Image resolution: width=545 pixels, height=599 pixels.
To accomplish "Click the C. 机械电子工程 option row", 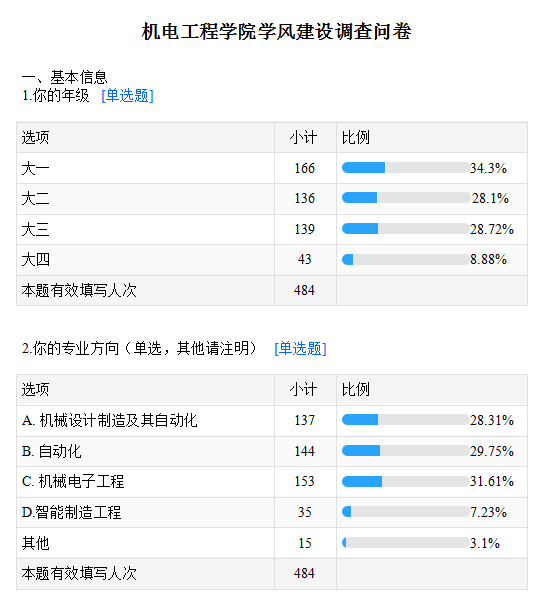I will coord(272,482).
